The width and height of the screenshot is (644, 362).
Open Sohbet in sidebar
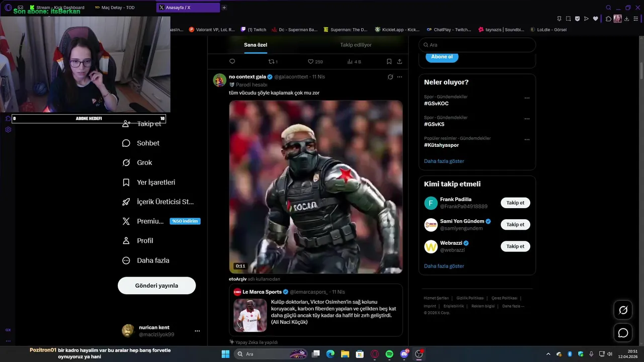141,143
